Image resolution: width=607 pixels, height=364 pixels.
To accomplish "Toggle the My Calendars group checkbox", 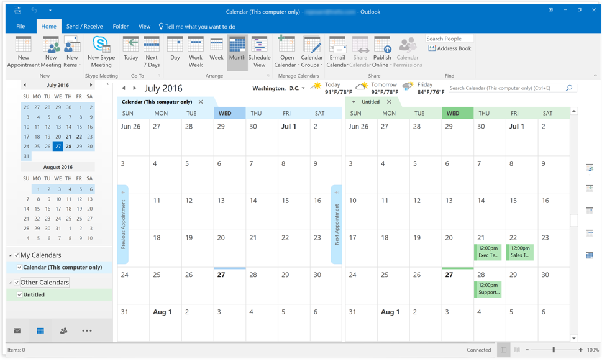I will click(x=17, y=255).
